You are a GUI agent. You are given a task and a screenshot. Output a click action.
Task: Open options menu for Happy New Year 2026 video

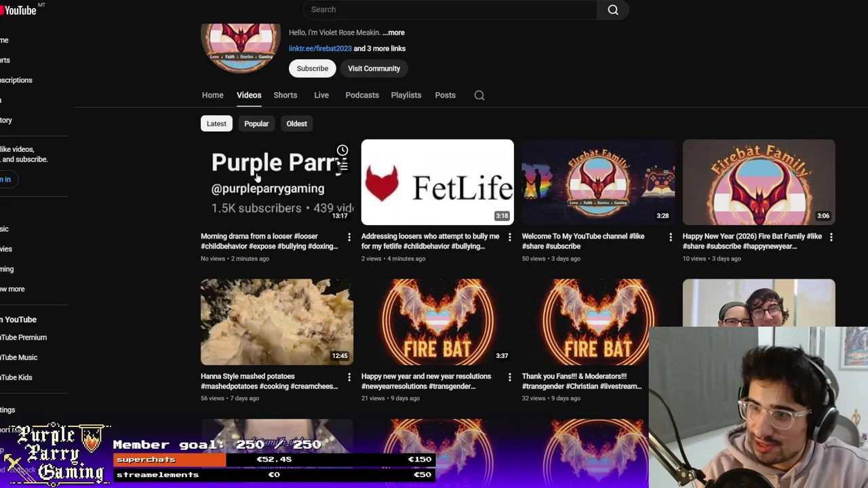831,237
